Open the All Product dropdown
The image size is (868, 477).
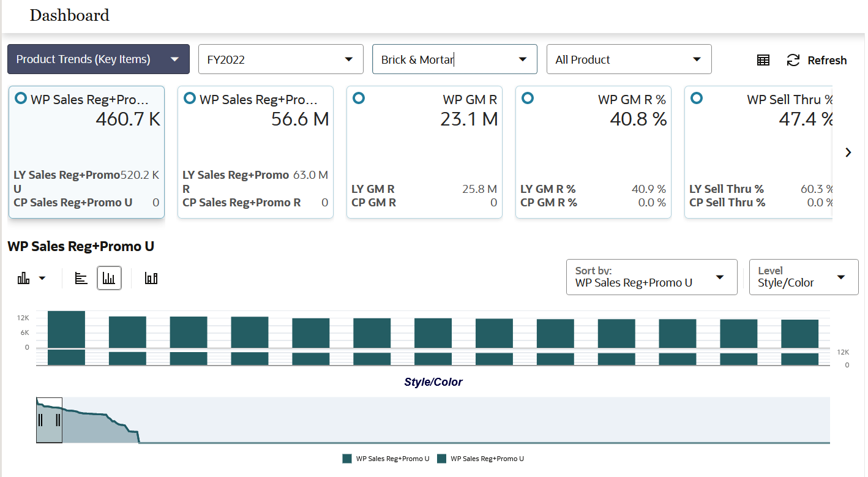tap(629, 59)
